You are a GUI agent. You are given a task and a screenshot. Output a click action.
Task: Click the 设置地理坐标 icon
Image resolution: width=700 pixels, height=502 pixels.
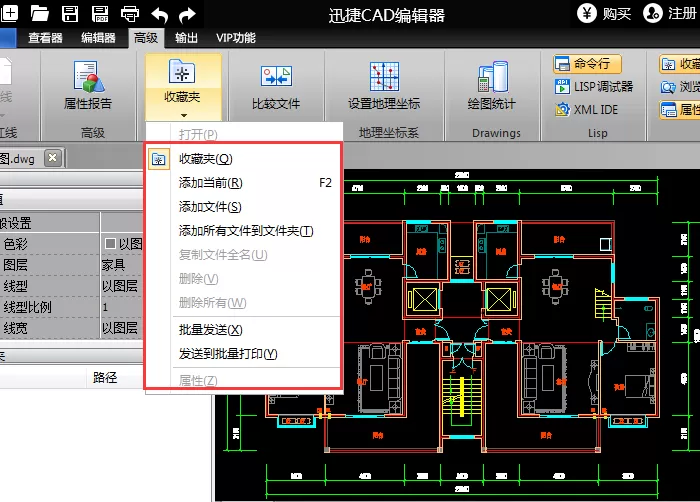[x=384, y=76]
